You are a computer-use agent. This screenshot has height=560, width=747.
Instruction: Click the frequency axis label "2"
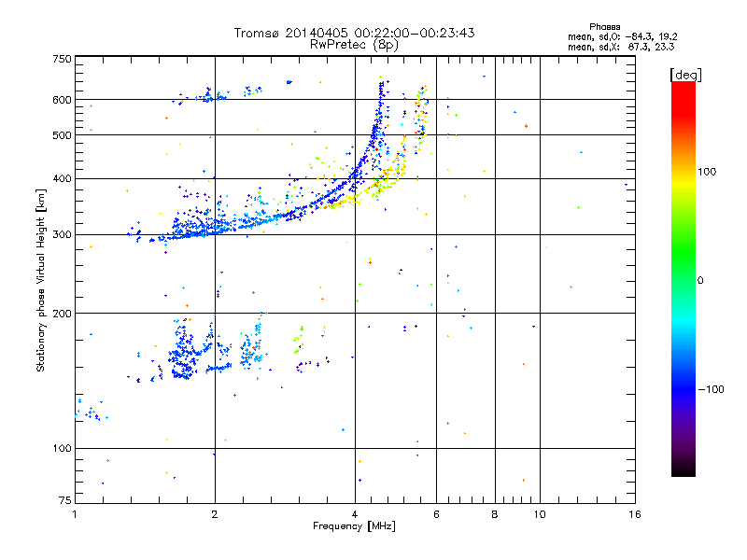pyautogui.click(x=215, y=514)
